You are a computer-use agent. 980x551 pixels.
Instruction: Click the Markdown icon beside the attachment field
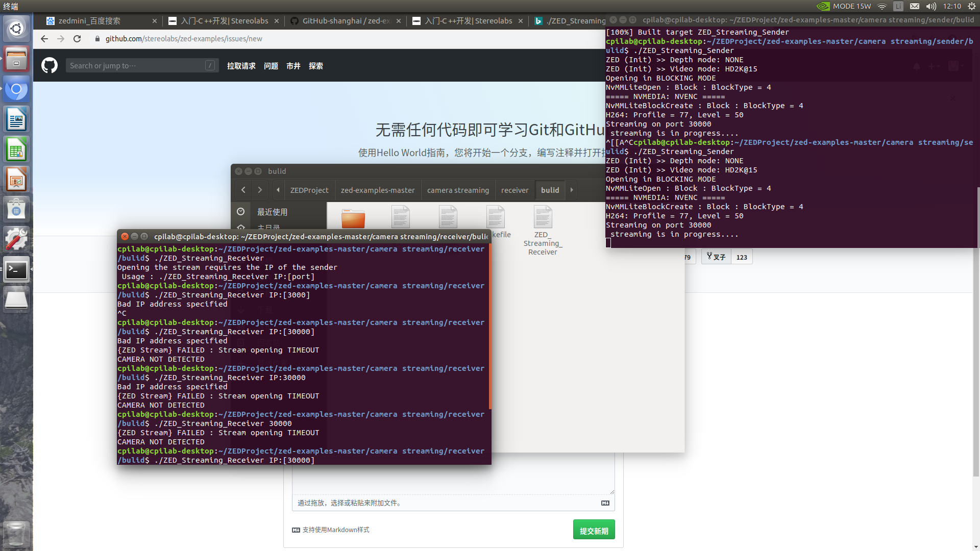click(x=605, y=503)
